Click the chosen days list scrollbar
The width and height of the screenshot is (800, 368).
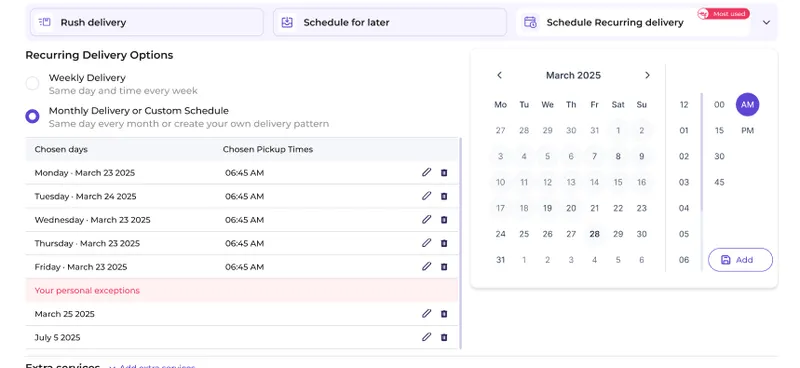[461, 243]
